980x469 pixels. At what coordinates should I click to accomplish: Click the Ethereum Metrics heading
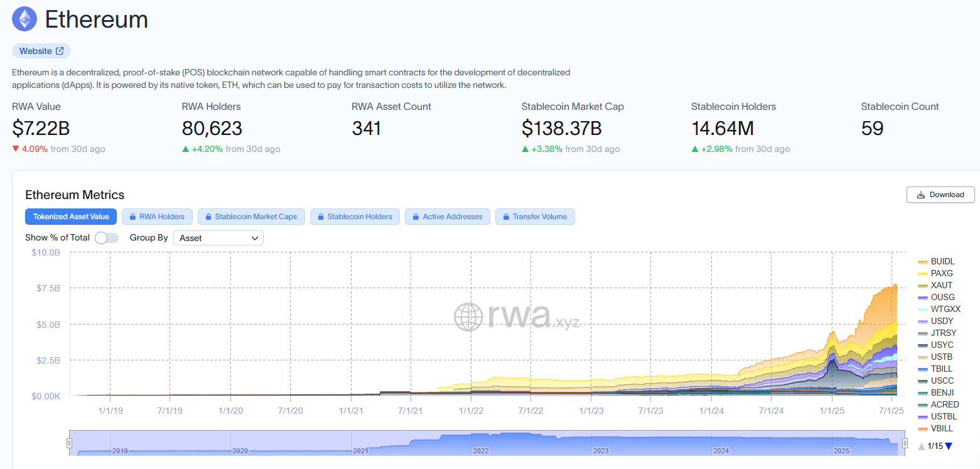point(75,195)
